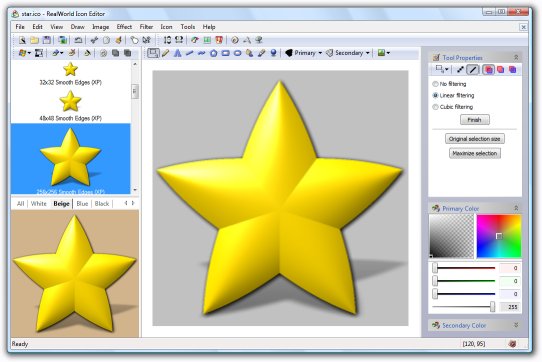Click Original selection size button
542x362 pixels.
click(475, 139)
